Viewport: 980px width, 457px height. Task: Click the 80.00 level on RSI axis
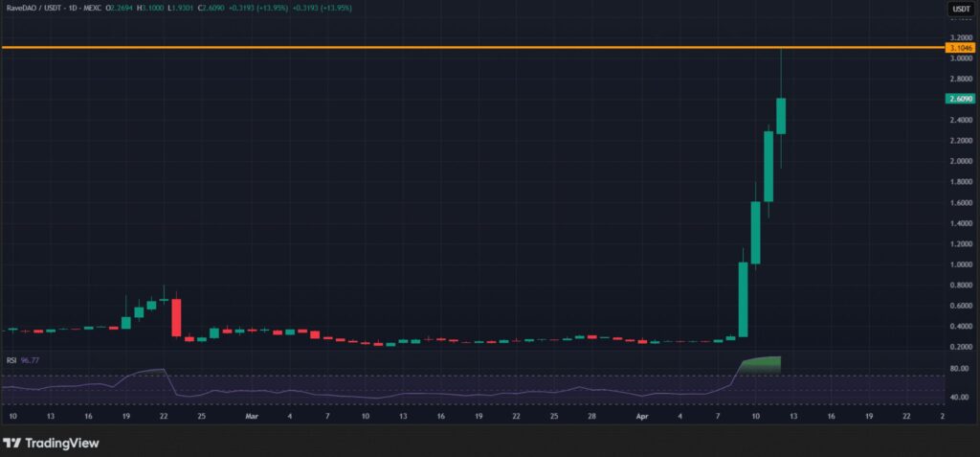pos(958,368)
